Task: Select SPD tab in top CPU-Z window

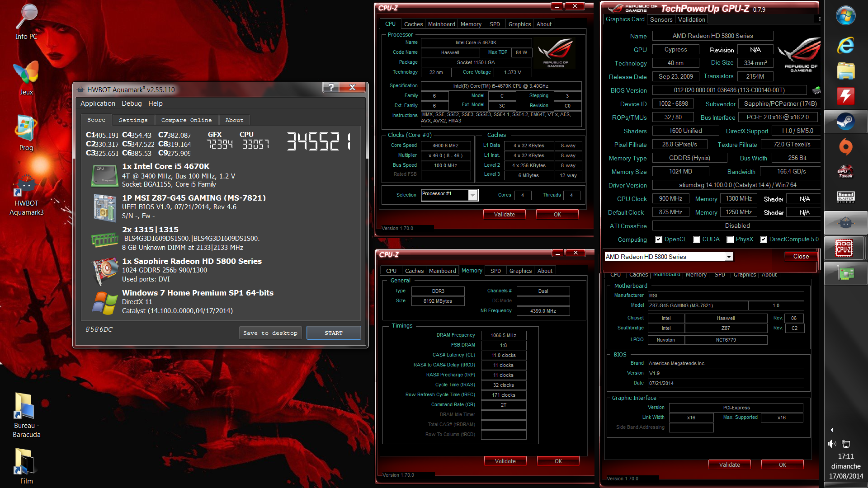Action: [495, 24]
